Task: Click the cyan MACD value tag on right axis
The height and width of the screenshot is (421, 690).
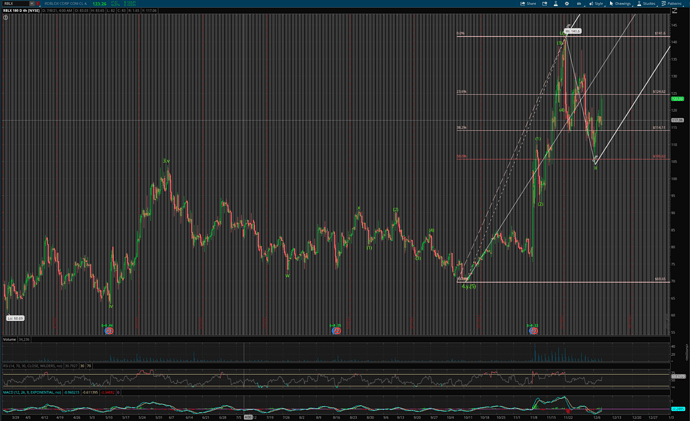Action: 678,409
